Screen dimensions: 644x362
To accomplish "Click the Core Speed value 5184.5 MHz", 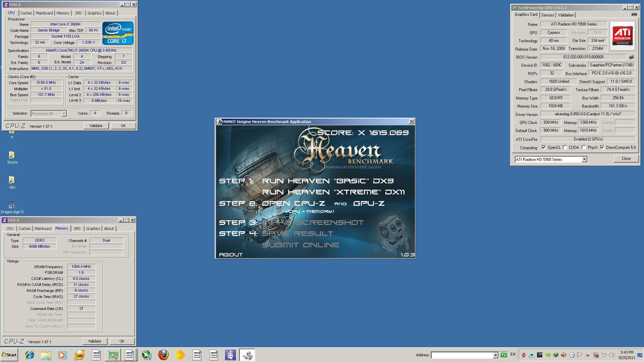I will (x=46, y=83).
